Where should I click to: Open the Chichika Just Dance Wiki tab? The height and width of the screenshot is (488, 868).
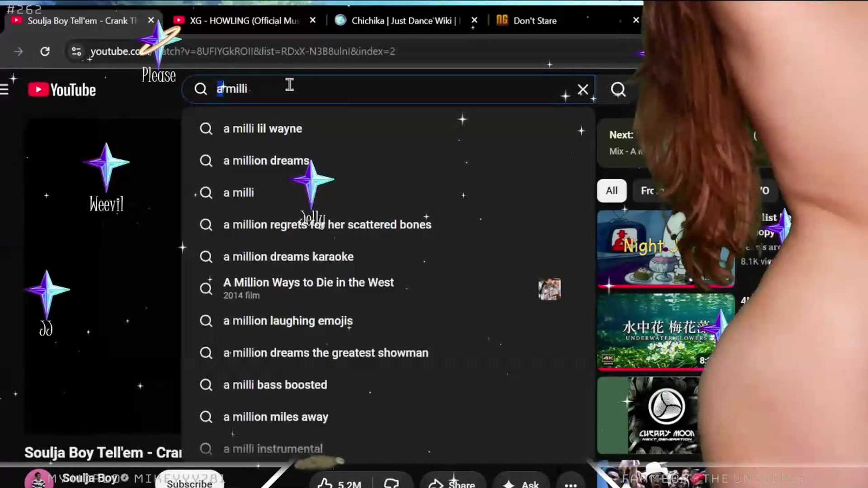click(x=406, y=21)
